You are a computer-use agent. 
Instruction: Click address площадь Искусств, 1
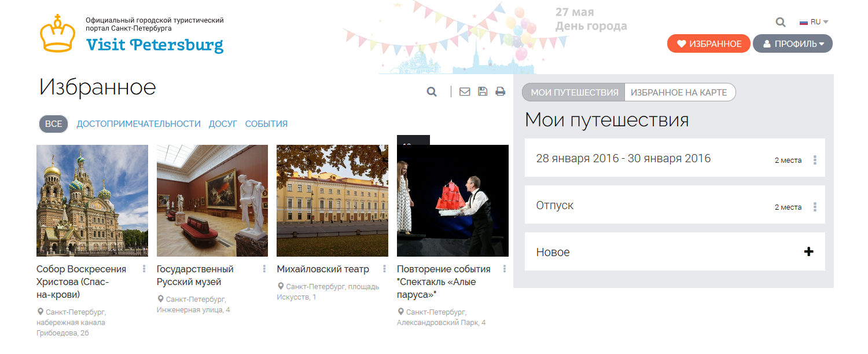click(x=328, y=291)
